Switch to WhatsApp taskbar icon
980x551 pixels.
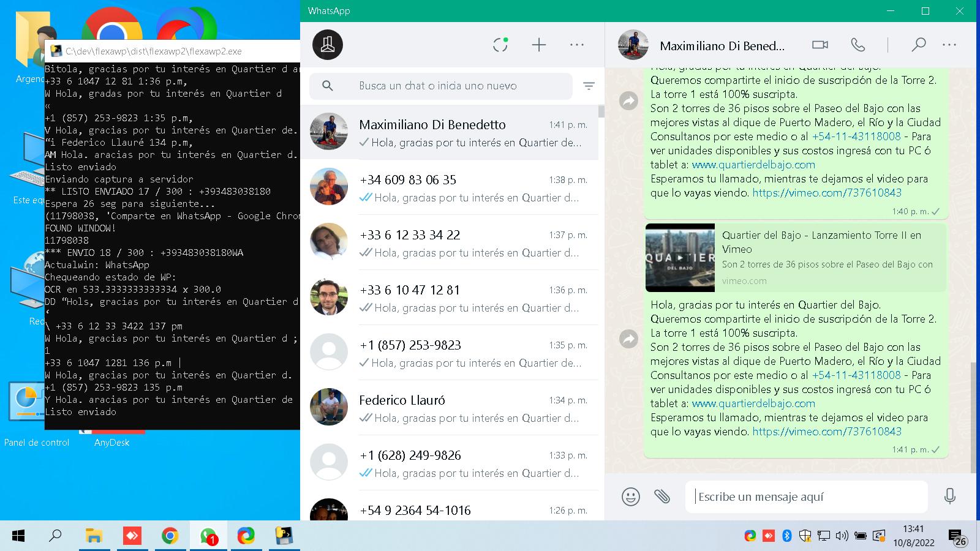(208, 536)
